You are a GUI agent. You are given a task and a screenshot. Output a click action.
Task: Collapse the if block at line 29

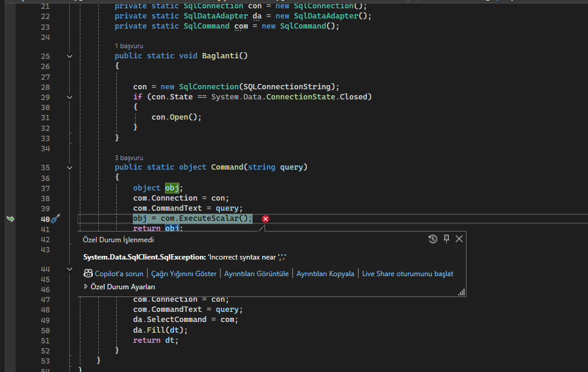pyautogui.click(x=69, y=97)
